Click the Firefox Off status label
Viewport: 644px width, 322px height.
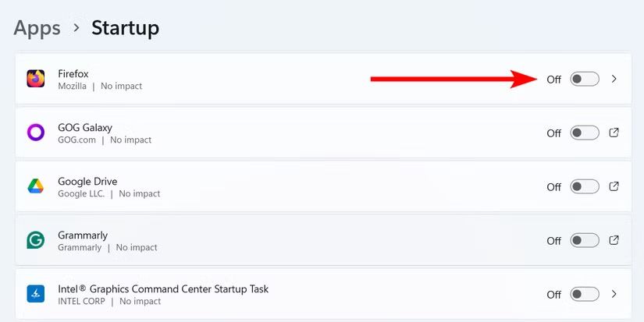553,80
